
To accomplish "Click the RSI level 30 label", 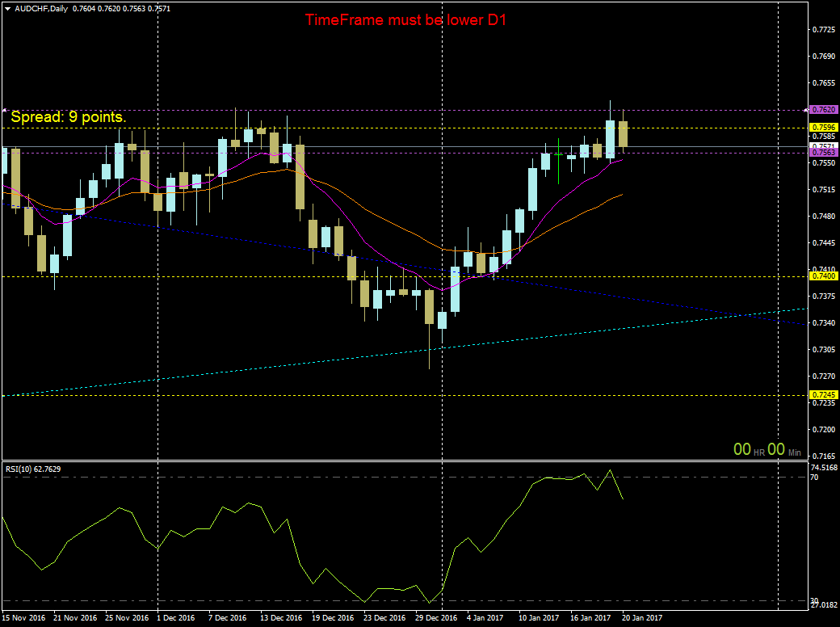I will [814, 601].
